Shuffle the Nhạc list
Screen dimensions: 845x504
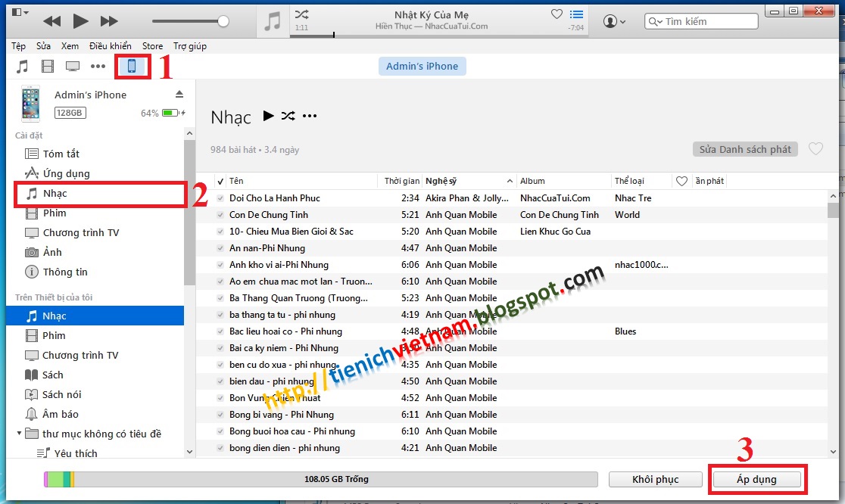288,116
